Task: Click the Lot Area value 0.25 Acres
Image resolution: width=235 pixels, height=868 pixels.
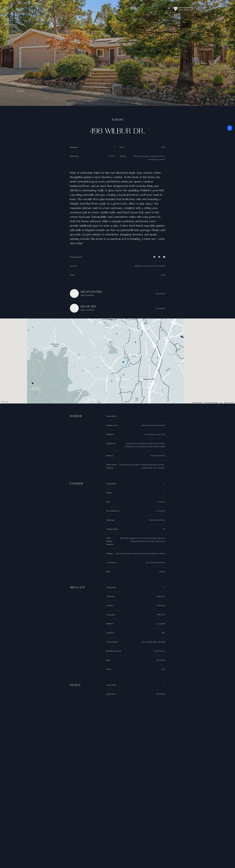Action: [161, 605]
